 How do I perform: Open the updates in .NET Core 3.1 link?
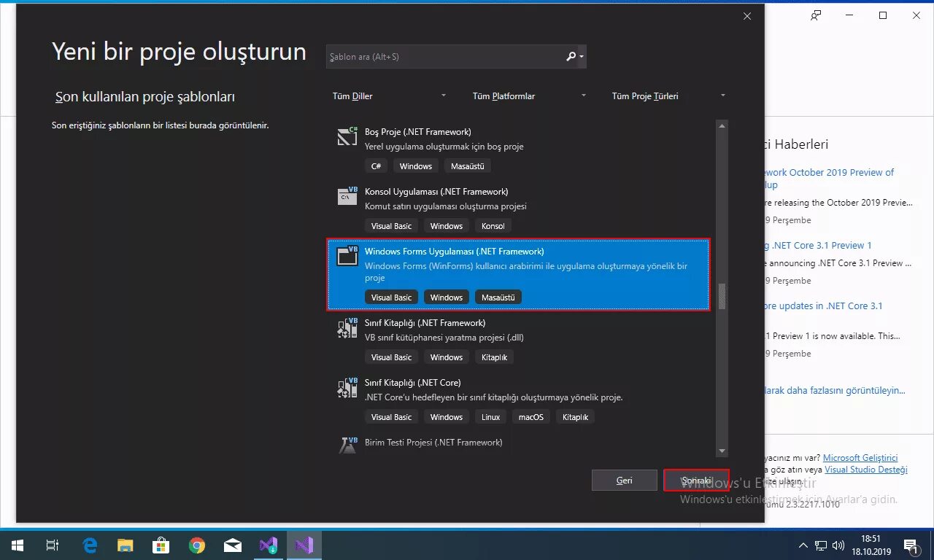(x=824, y=306)
